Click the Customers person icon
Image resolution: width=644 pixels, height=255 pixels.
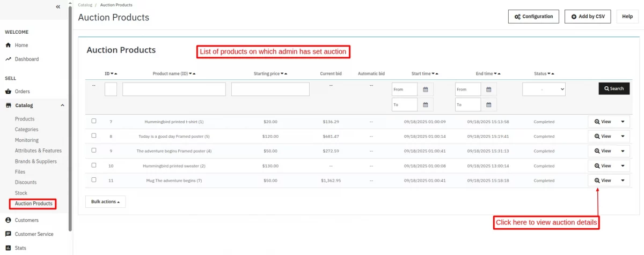8,220
